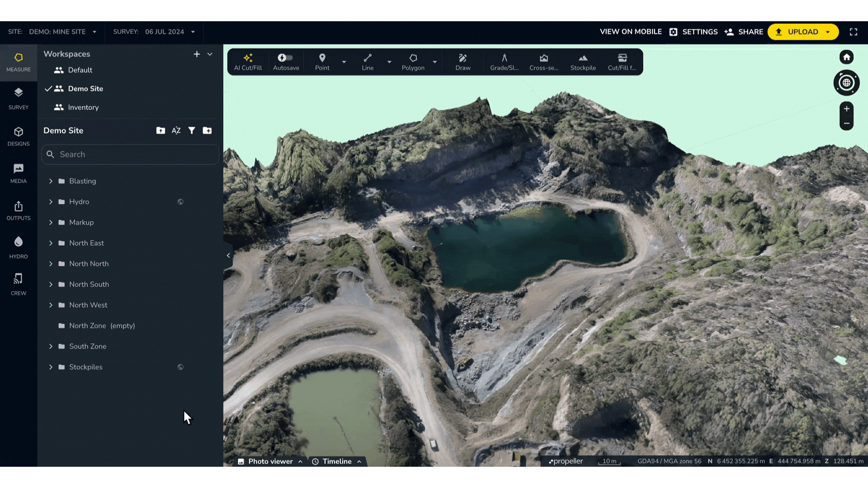
Task: Open the filter for Demo Site files
Action: [x=192, y=130]
